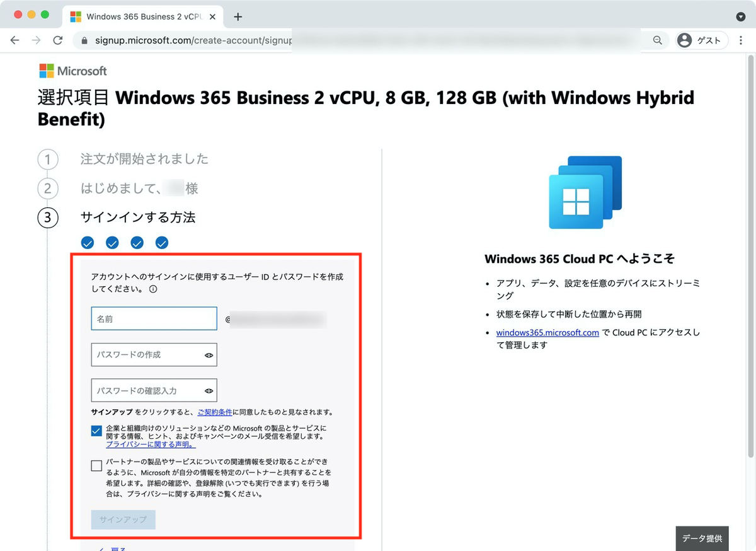Show password in パスワードの確認入力 field
This screenshot has height=551, width=756.
coord(209,391)
